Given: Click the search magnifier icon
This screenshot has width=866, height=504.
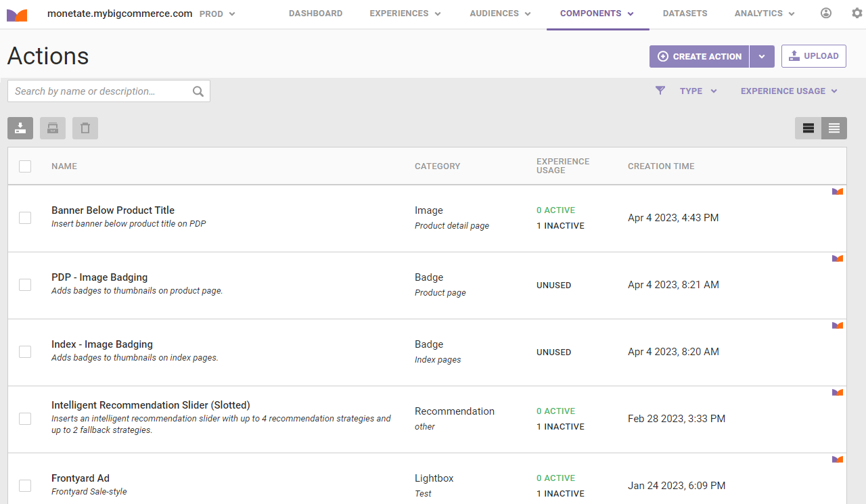Looking at the screenshot, I should pos(198,91).
